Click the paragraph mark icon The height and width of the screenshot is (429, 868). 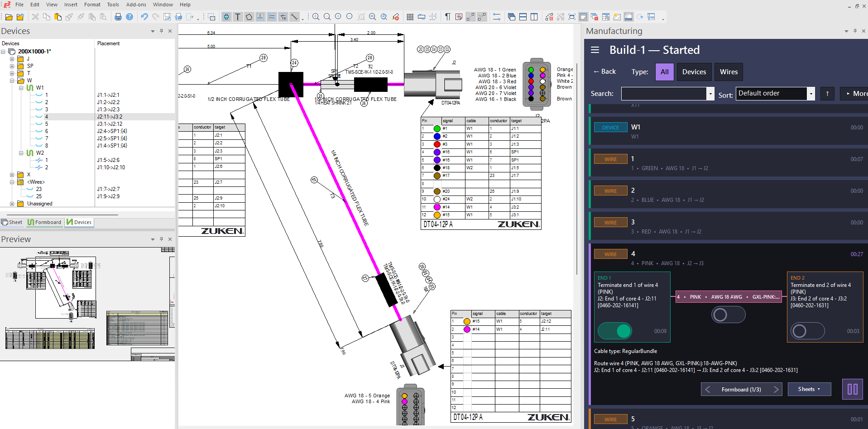(448, 17)
